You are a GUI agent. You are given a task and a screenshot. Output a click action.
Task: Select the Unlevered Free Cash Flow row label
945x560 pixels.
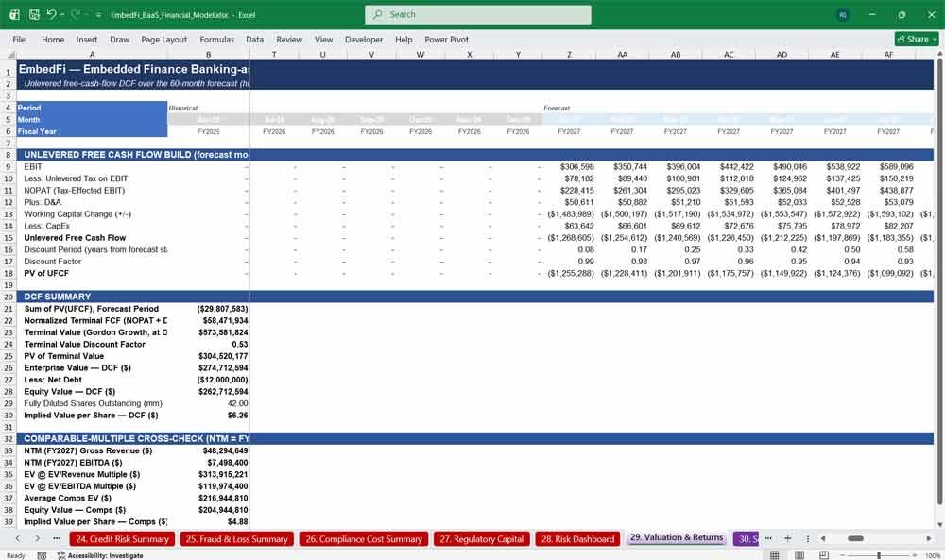(92, 238)
